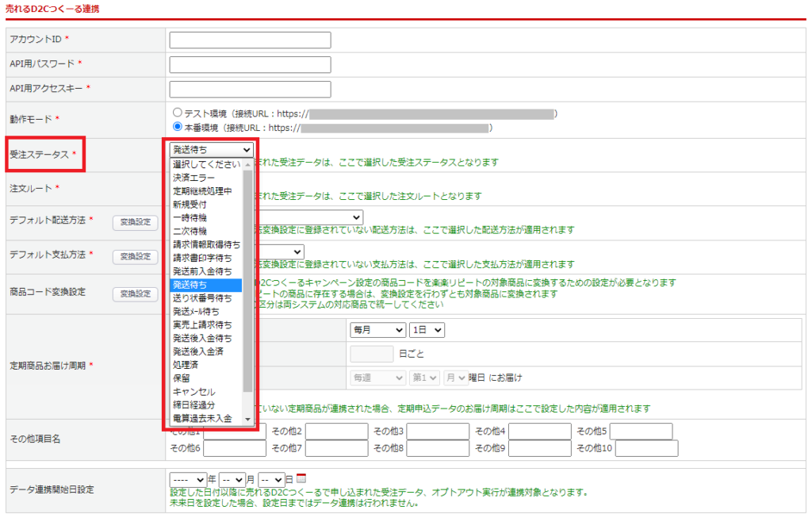This screenshot has width=812, height=518.
Task: Click 変換設定 next to デフォルト配送方法
Action: click(x=135, y=222)
